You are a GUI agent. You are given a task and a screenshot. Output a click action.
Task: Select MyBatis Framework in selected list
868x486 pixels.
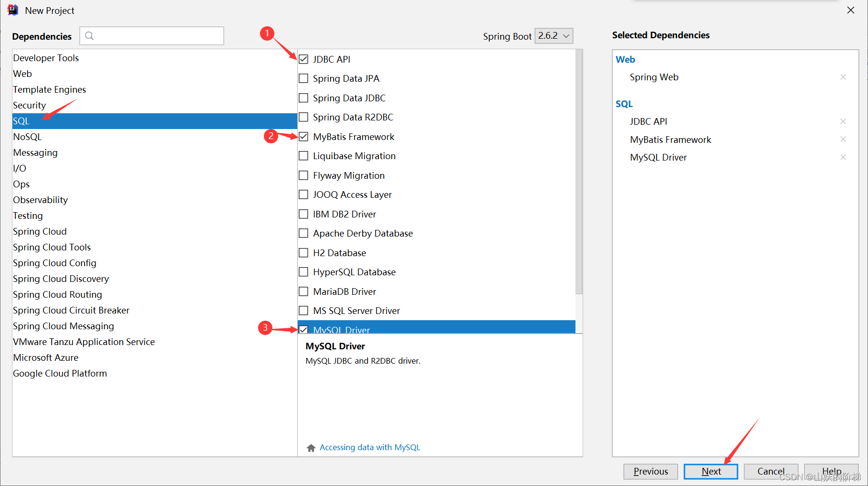pyautogui.click(x=670, y=140)
